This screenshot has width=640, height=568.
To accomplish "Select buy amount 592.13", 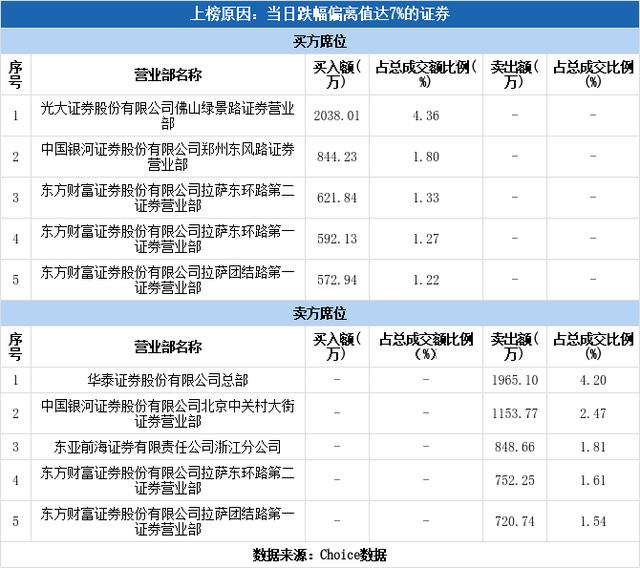I will click(337, 239).
